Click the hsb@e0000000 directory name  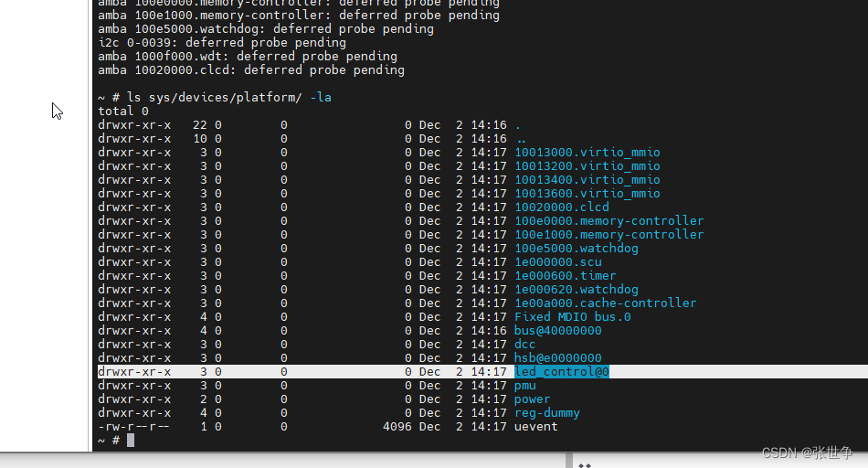pos(558,357)
